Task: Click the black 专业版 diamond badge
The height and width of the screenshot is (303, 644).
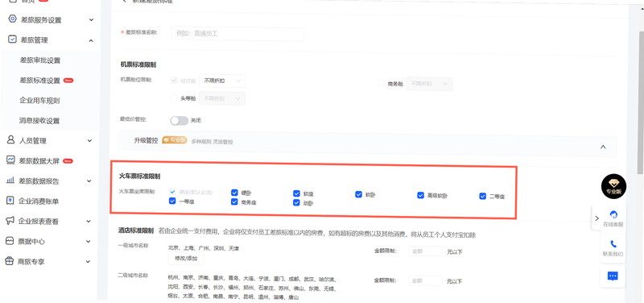Action: click(613, 187)
